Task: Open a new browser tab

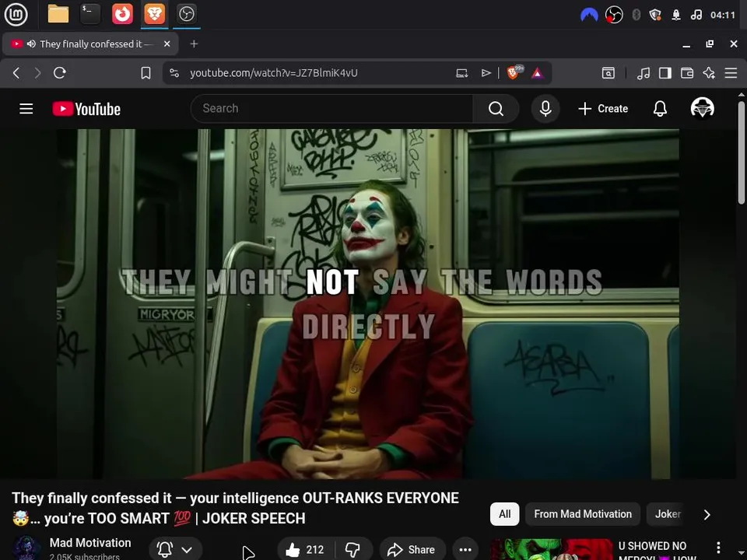Action: 194,44
